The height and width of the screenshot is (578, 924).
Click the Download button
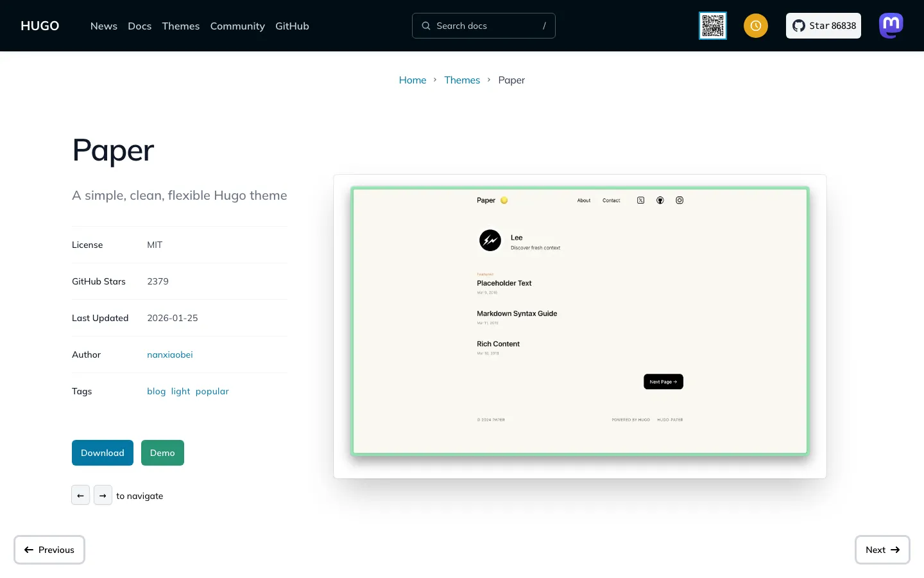point(103,453)
